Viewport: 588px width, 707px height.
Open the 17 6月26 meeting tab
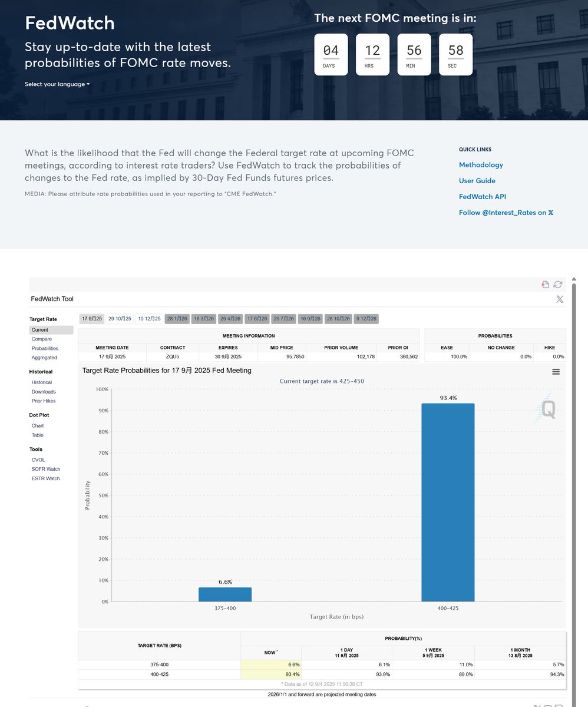coord(257,319)
